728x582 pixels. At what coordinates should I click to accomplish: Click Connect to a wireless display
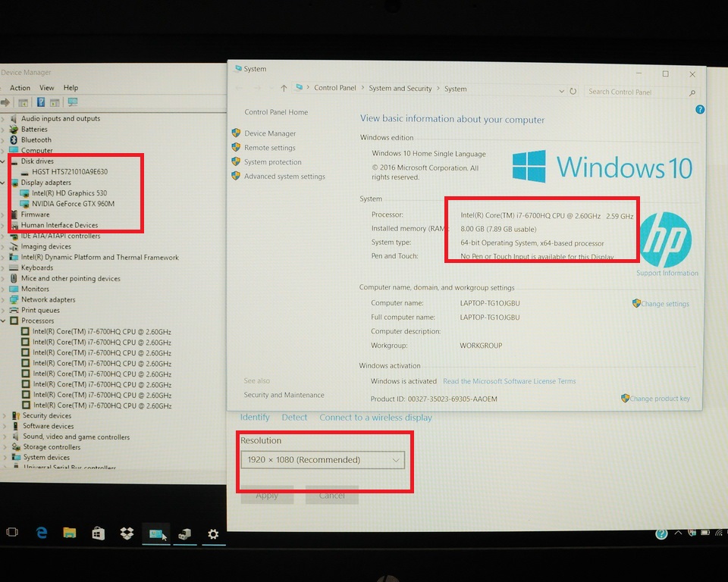[x=375, y=418]
